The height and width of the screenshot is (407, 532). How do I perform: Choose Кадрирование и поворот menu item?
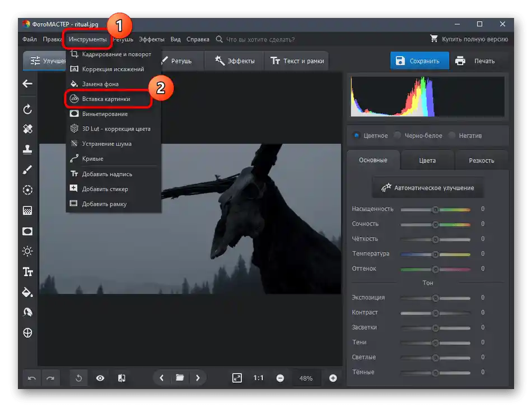tap(113, 54)
